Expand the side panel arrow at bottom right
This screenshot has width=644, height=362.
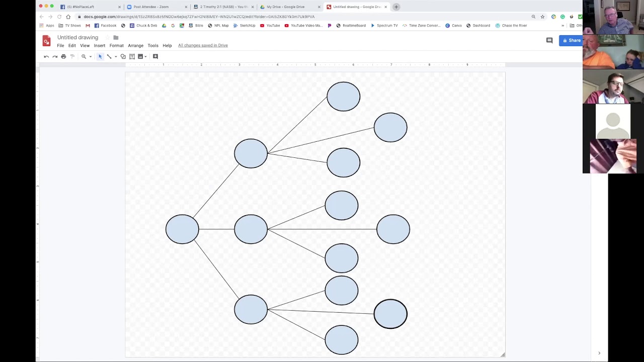click(x=599, y=353)
